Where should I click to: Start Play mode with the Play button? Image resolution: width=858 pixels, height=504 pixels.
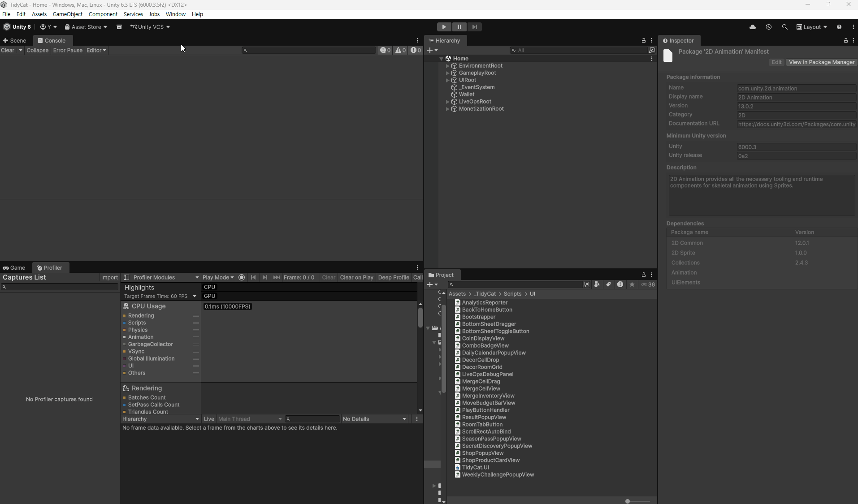[444, 27]
